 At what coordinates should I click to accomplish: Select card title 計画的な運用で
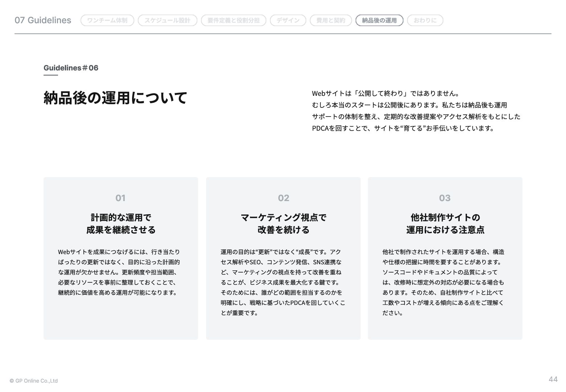coord(121,217)
